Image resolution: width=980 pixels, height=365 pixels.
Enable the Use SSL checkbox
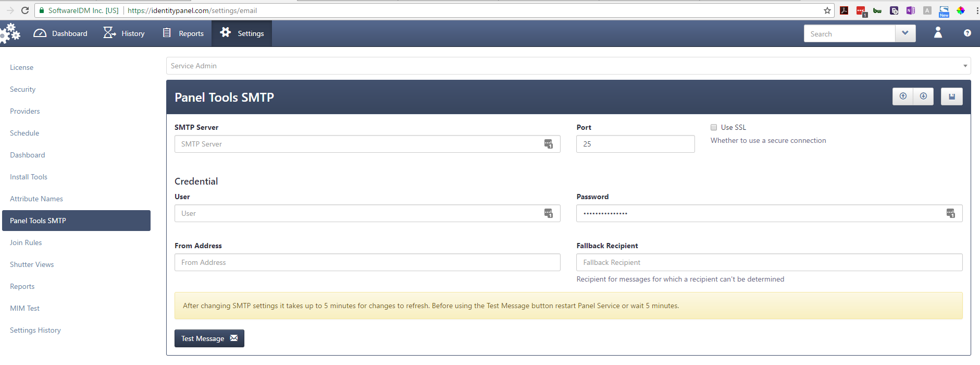pyautogui.click(x=714, y=127)
